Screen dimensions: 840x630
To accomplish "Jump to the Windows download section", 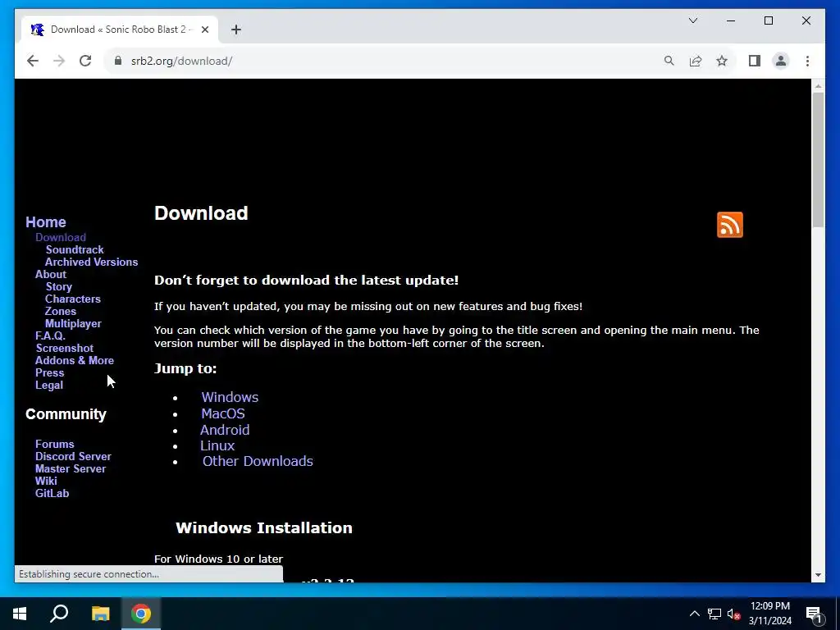I will pyautogui.click(x=230, y=397).
